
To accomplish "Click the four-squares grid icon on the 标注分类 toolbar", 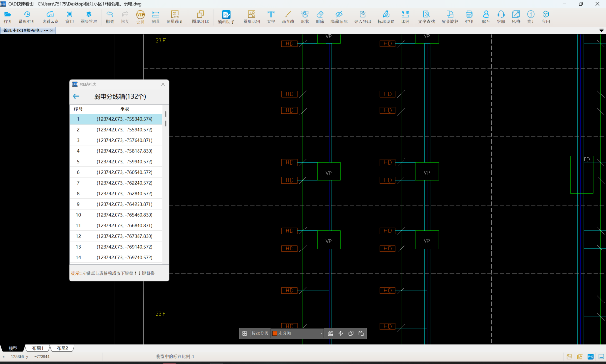I will tap(245, 333).
